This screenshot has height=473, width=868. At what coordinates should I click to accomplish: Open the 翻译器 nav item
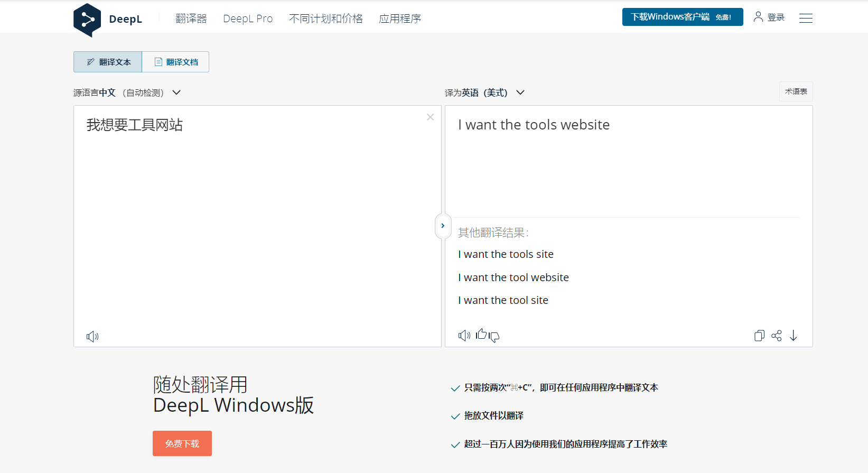coord(191,18)
